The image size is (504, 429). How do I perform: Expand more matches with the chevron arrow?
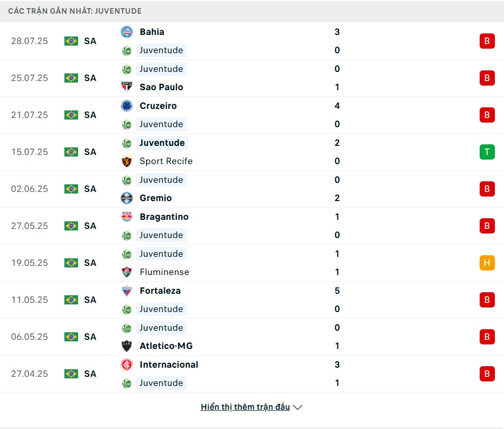coord(298,407)
